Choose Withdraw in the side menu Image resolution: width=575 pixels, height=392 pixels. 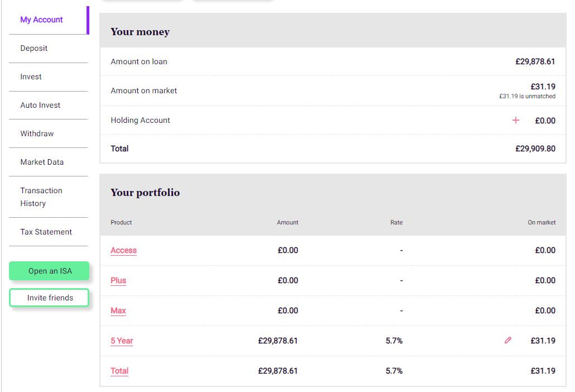click(37, 133)
